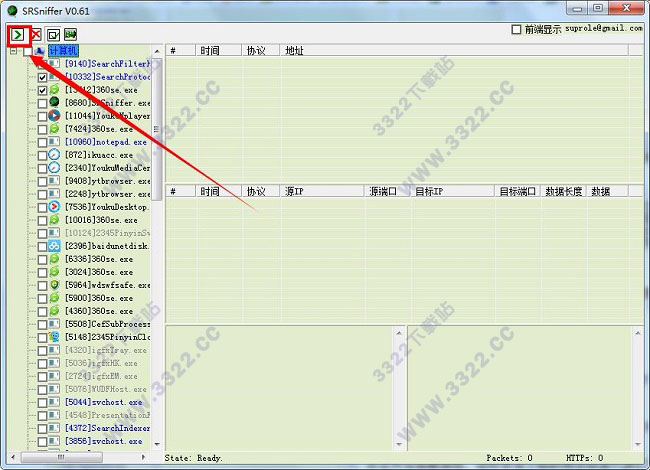Click the SearchIndexer process icon

(54, 428)
